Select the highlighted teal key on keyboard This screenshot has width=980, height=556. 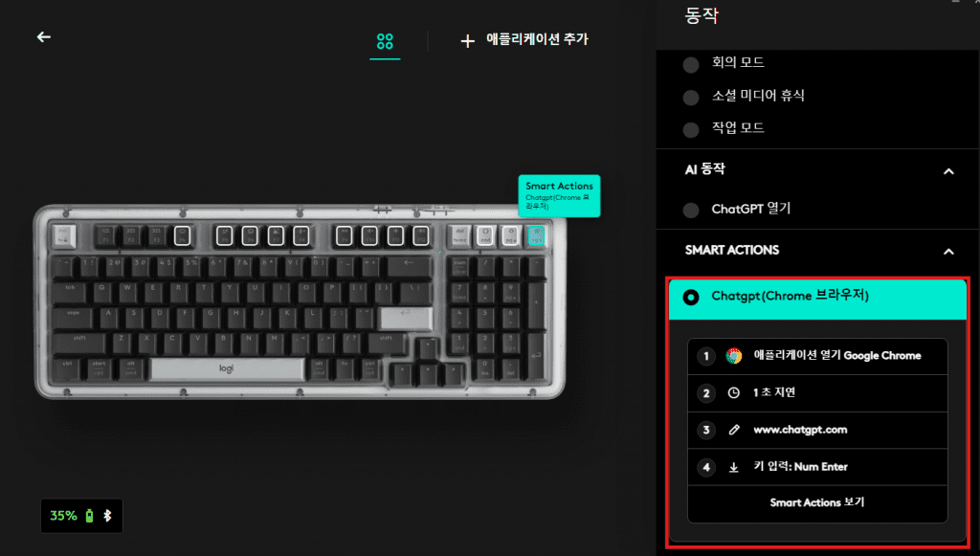[x=536, y=235]
